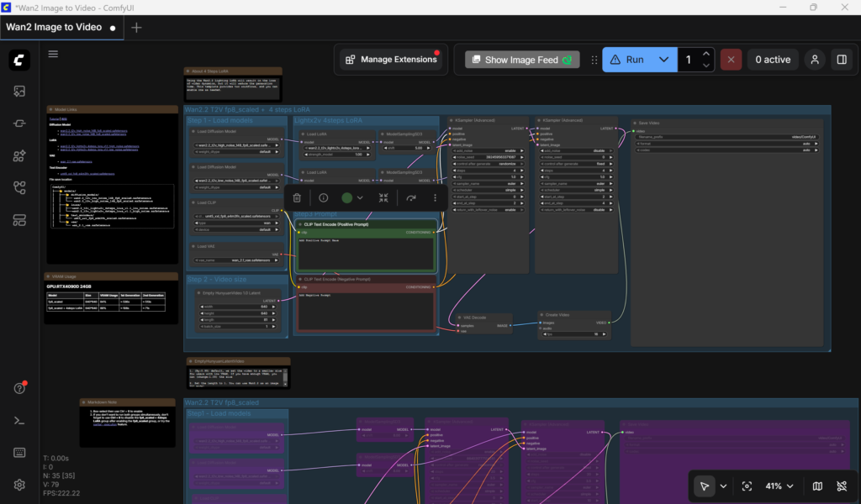This screenshot has width=861, height=504.
Task: Toggle the minimap icon
Action: [817, 486]
